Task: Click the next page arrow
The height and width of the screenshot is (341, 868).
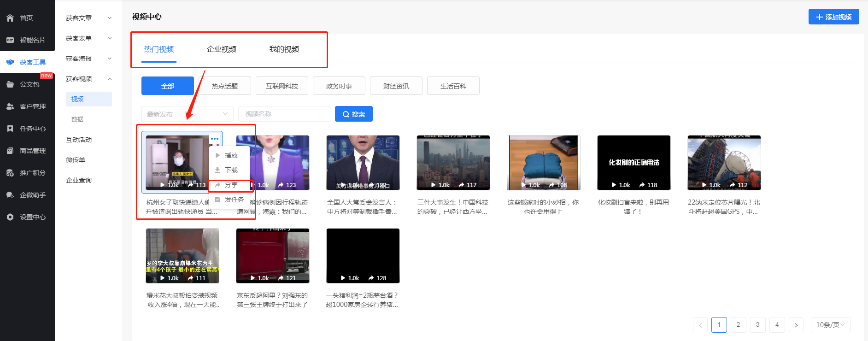Action: 796,325
